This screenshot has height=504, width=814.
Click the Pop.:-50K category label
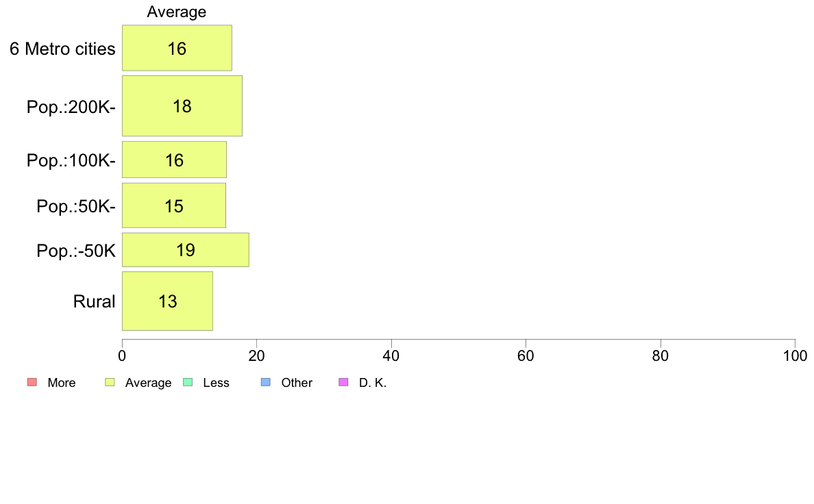point(76,251)
